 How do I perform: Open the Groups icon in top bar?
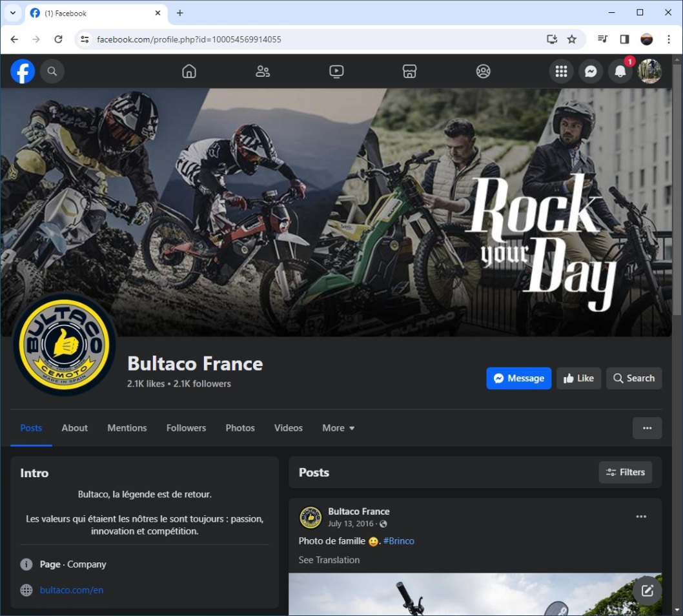click(483, 71)
